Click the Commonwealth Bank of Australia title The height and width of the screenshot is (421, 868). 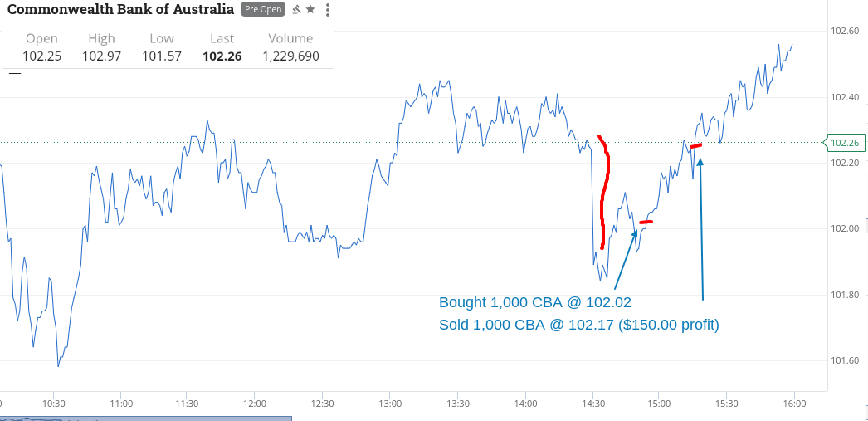pos(120,10)
